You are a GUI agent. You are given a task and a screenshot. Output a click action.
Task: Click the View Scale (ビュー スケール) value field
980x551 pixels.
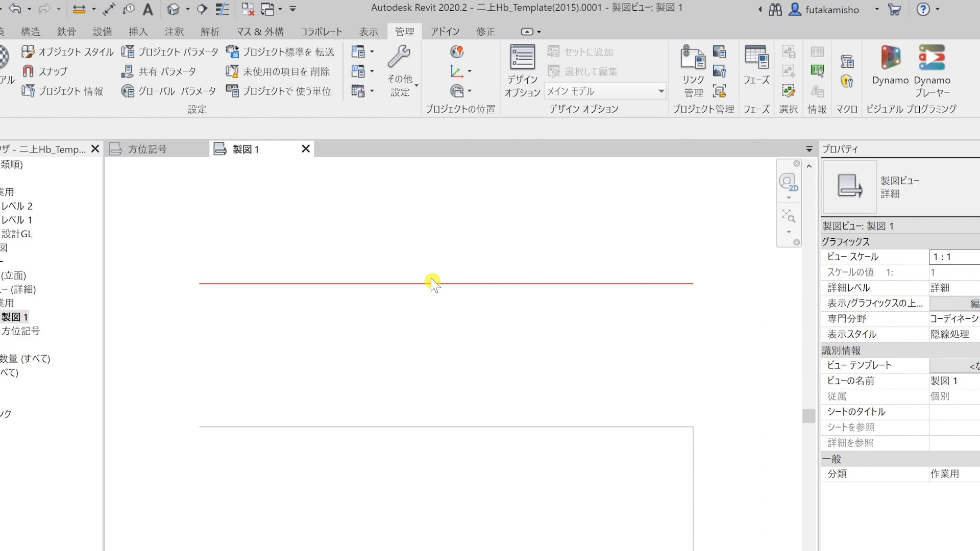click(x=952, y=257)
